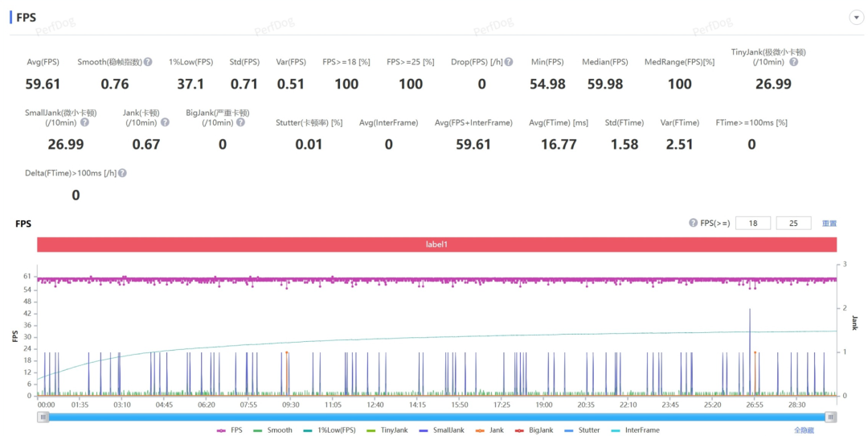Click the FPS>=18 [%] metric label
The width and height of the screenshot is (868, 436).
coord(346,62)
